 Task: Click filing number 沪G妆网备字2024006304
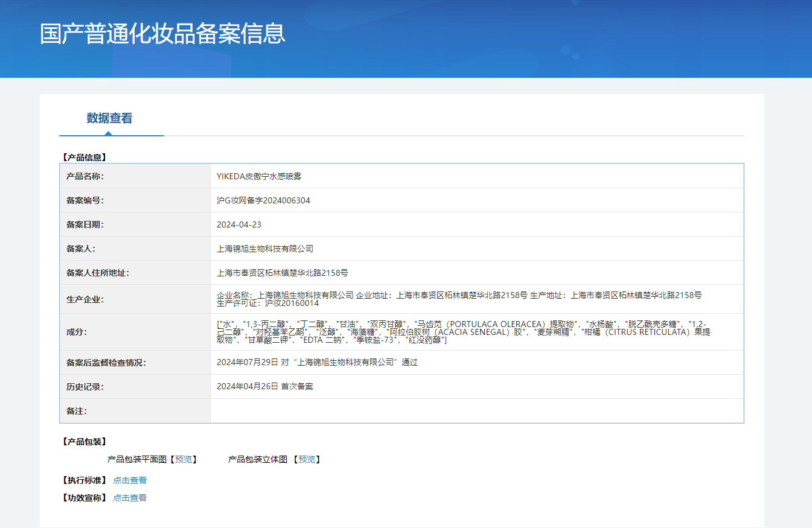click(263, 200)
